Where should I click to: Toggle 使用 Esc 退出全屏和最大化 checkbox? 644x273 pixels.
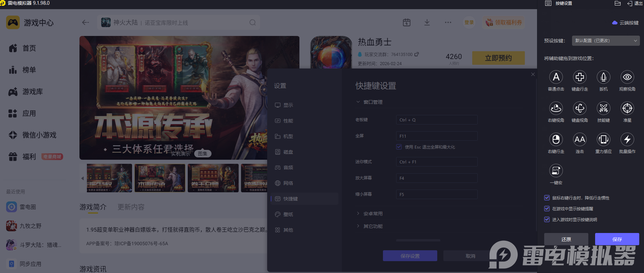(x=399, y=147)
